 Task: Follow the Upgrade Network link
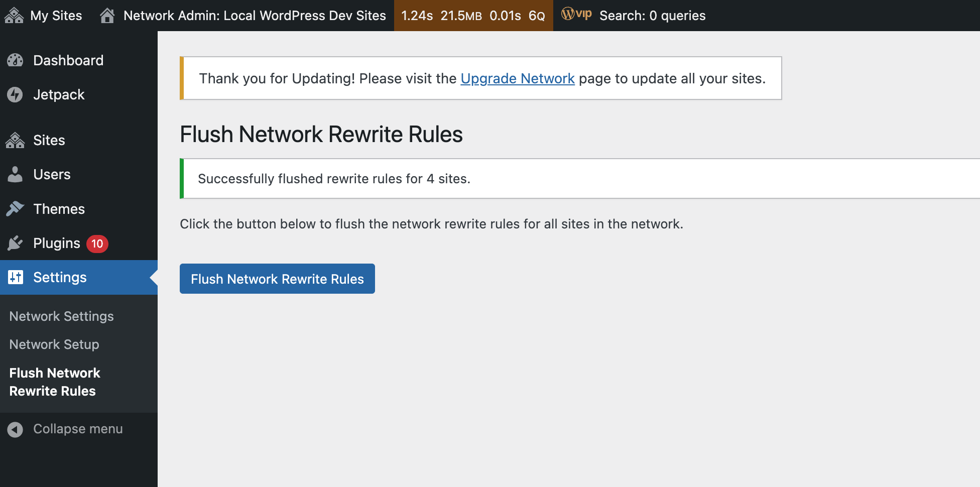coord(517,78)
